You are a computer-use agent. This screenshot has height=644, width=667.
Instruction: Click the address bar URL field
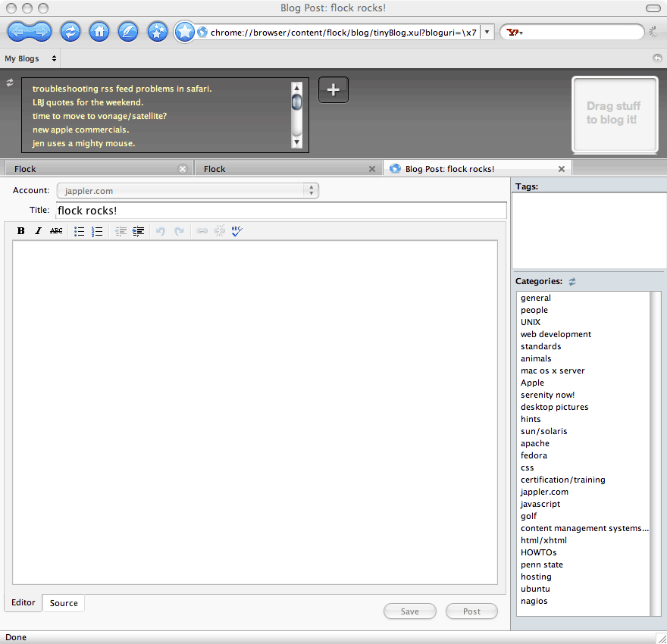click(x=343, y=33)
